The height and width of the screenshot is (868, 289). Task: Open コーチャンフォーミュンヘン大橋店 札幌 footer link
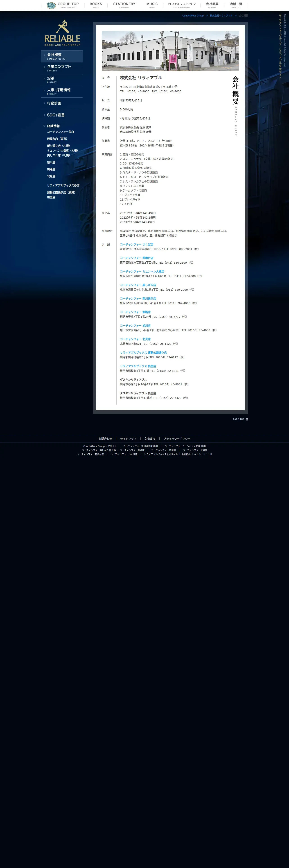[185, 446]
